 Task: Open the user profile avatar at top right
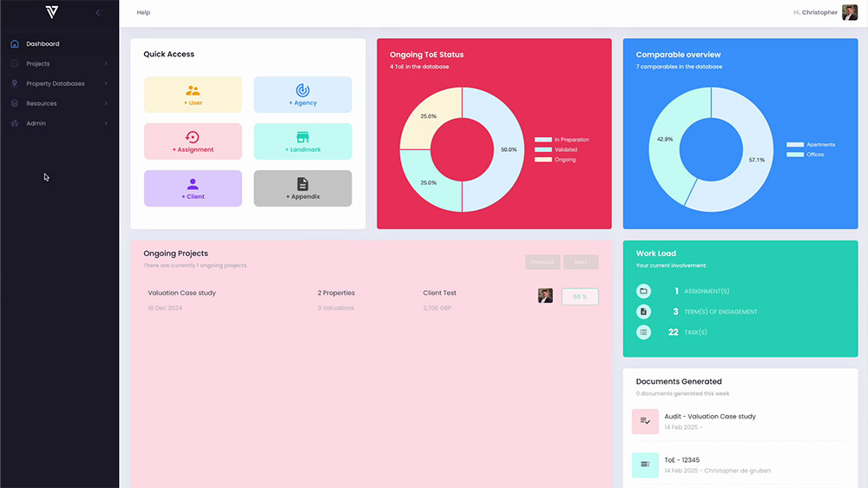pos(850,12)
